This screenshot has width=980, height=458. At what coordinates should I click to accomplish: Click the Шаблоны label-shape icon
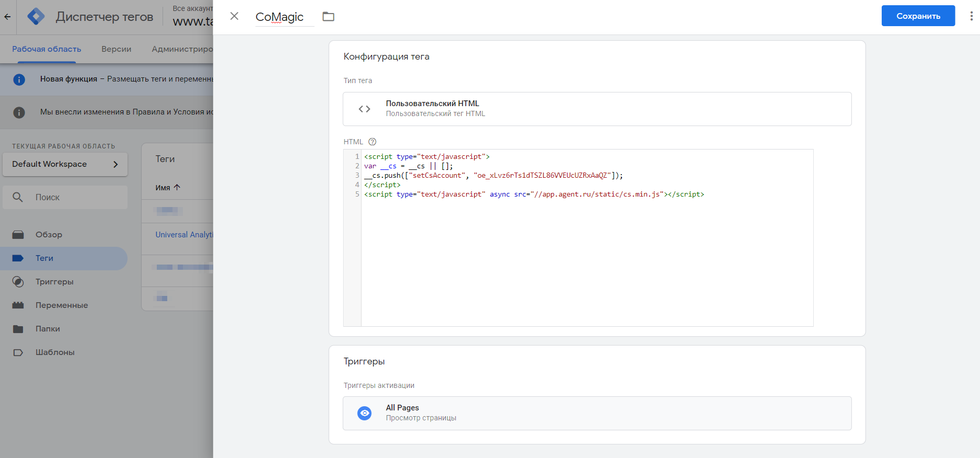(18, 352)
